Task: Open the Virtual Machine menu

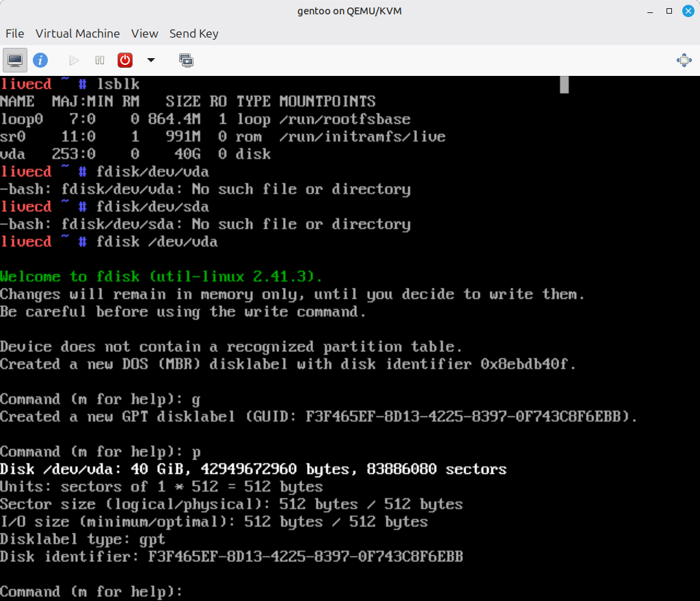Action: point(78,34)
